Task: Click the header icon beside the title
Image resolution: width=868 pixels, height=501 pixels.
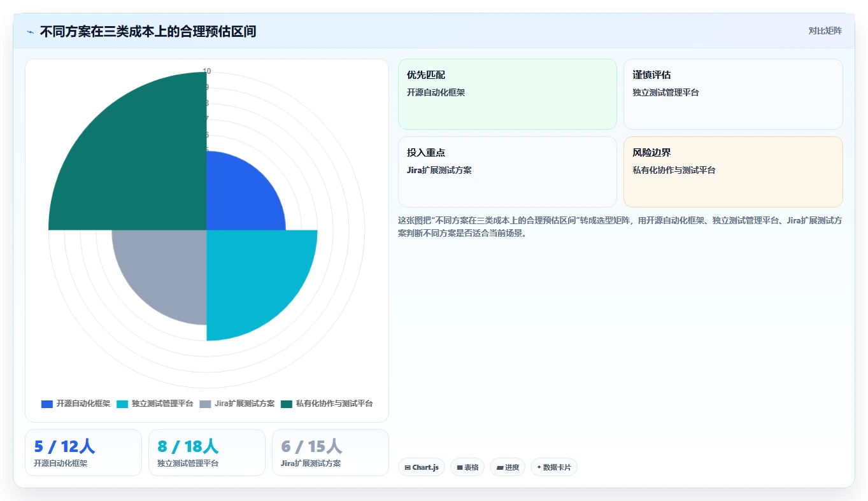Action: pos(31,31)
